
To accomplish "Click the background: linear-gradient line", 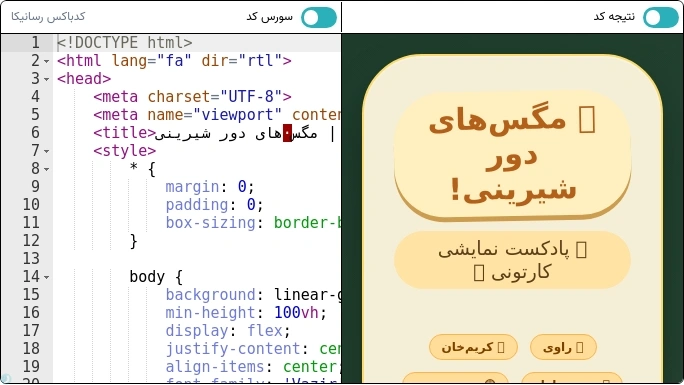I will coord(253,295).
